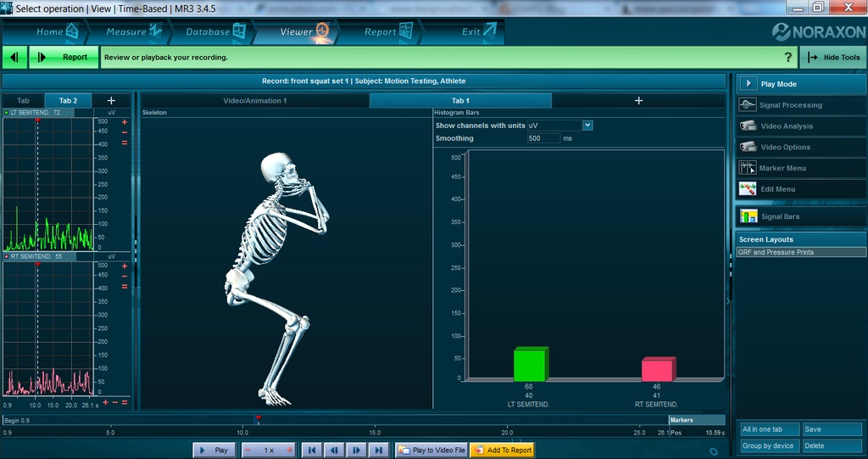Open Play Mode panel
Viewport: 868px width, 459px height.
point(801,84)
